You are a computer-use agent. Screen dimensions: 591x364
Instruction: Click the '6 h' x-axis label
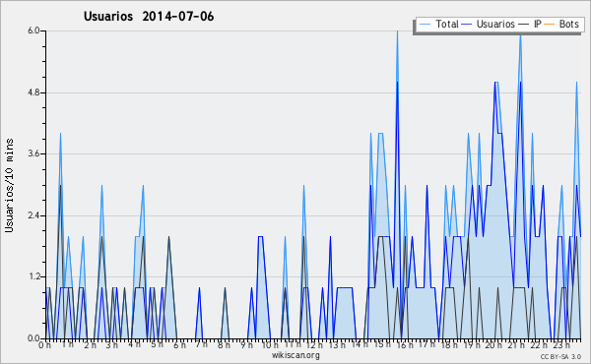179,344
